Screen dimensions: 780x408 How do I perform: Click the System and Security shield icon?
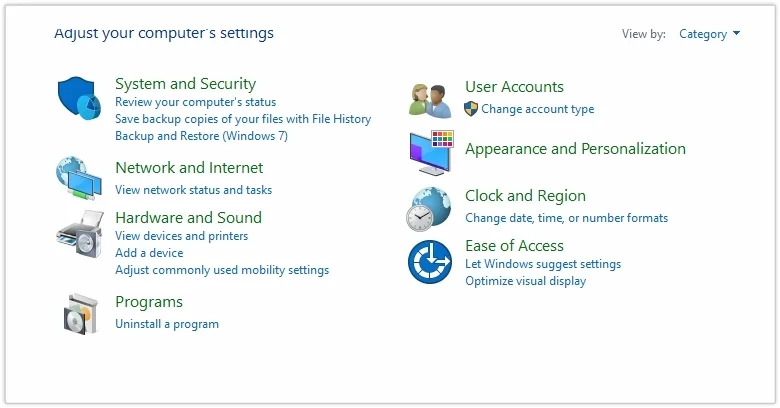(x=80, y=99)
